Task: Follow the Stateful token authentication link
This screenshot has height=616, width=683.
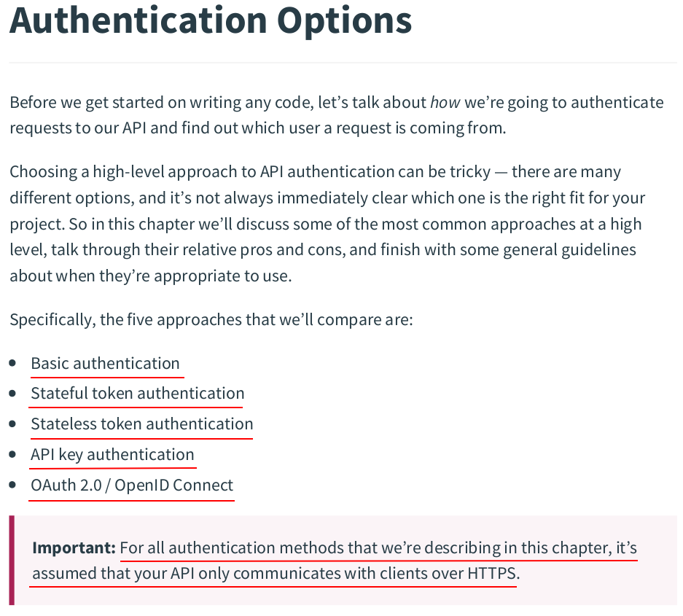Action: click(137, 394)
